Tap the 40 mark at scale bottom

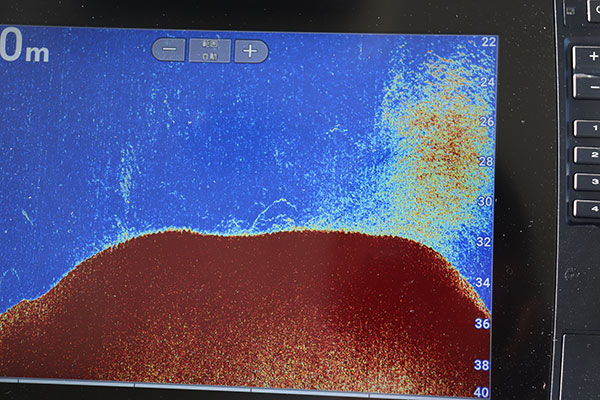click(x=481, y=391)
